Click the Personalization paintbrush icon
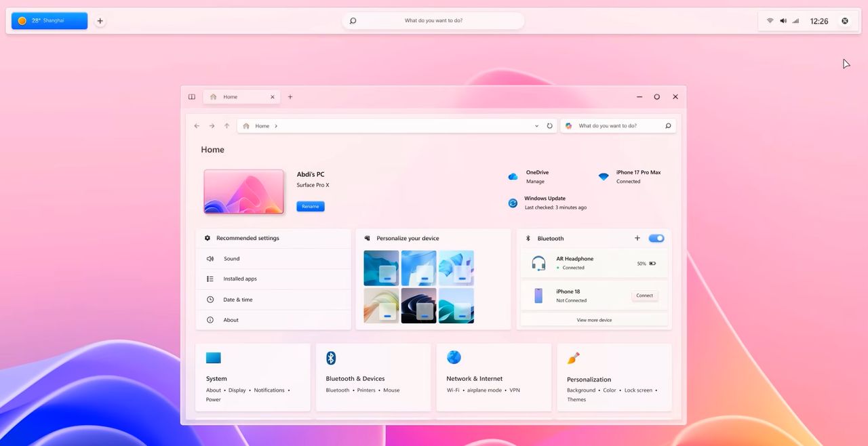Image resolution: width=868 pixels, height=446 pixels. (574, 357)
